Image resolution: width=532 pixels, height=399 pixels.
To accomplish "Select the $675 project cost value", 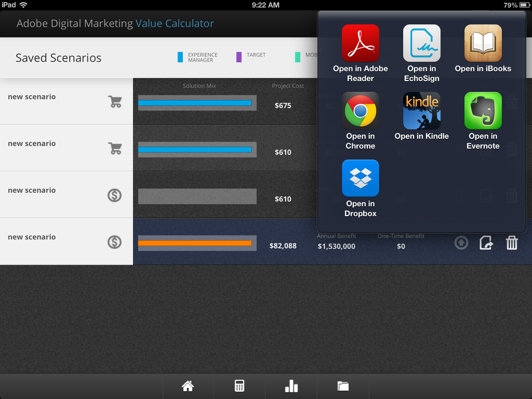I will coord(283,105).
